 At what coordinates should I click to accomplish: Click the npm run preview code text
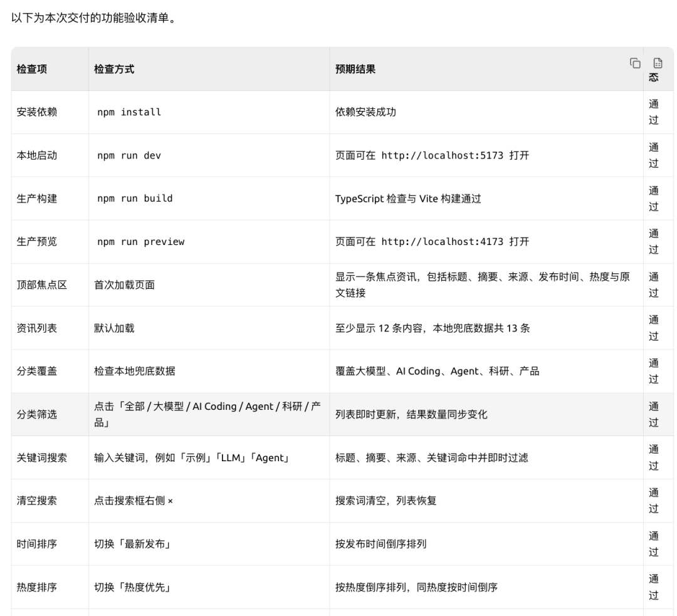click(x=141, y=242)
